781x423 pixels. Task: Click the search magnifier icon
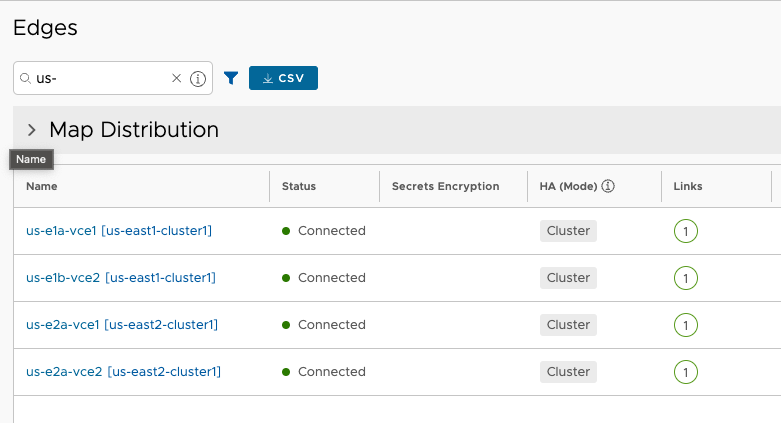point(25,78)
